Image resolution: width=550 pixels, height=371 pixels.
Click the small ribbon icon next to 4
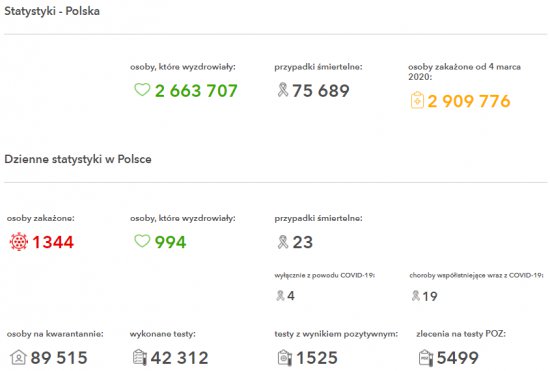(x=280, y=296)
